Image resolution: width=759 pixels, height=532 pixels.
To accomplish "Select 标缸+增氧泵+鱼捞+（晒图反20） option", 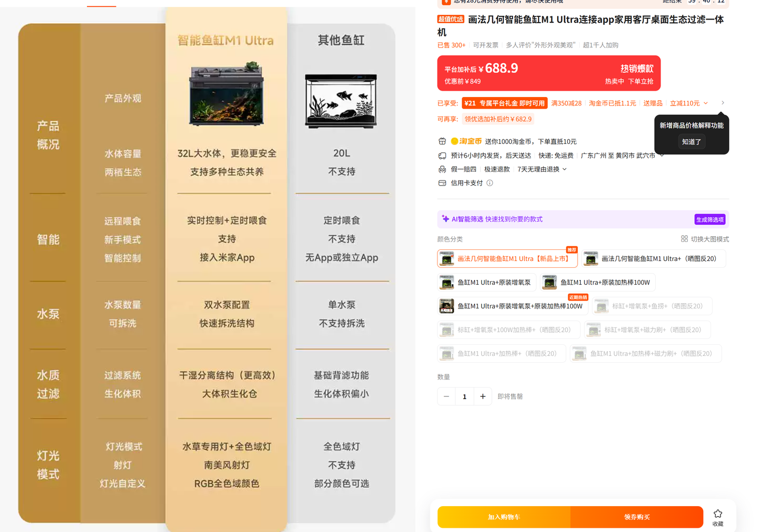I will coord(651,306).
